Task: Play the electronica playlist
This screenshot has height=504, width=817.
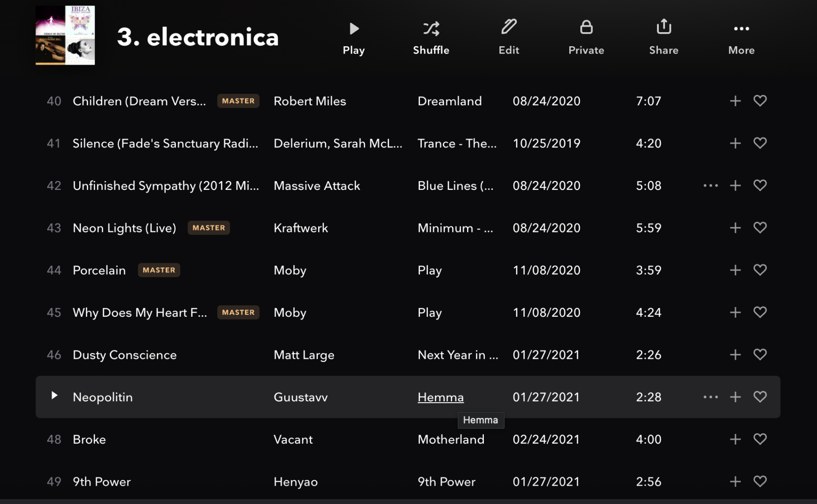Action: (x=354, y=37)
